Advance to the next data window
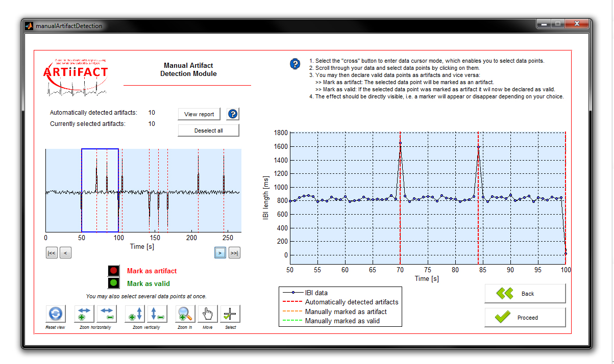 tap(220, 252)
